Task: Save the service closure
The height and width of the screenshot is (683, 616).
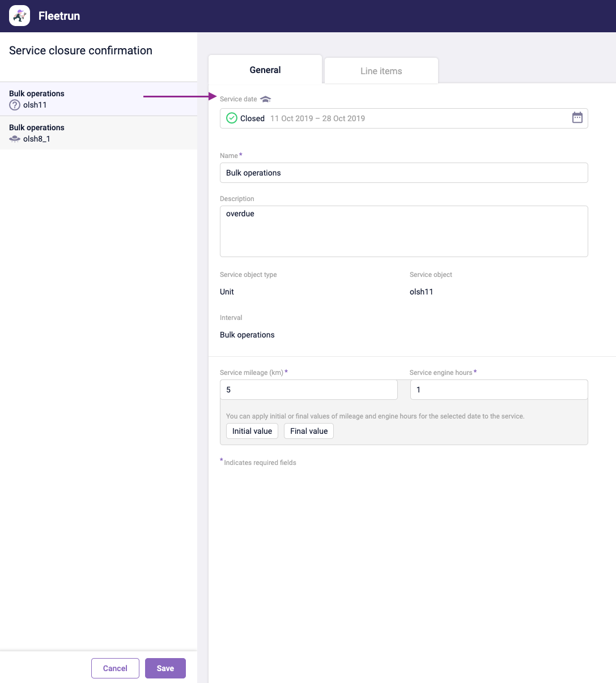Action: (x=165, y=668)
